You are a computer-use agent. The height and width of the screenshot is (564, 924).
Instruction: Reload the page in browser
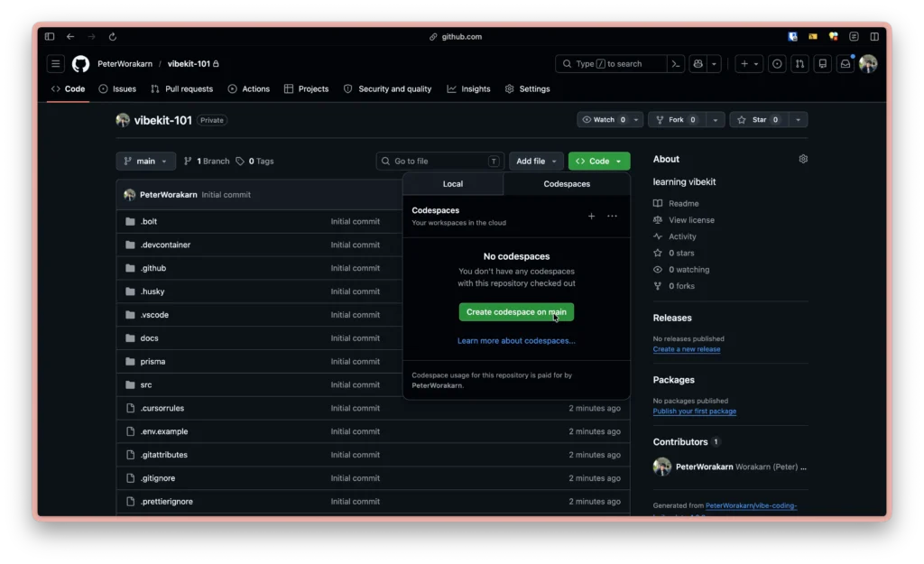[x=113, y=36]
